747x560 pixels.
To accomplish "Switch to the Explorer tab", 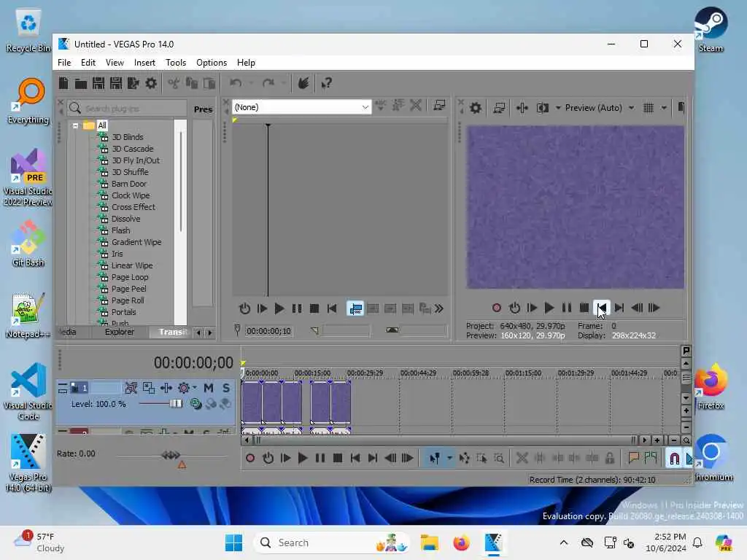I will point(119,332).
